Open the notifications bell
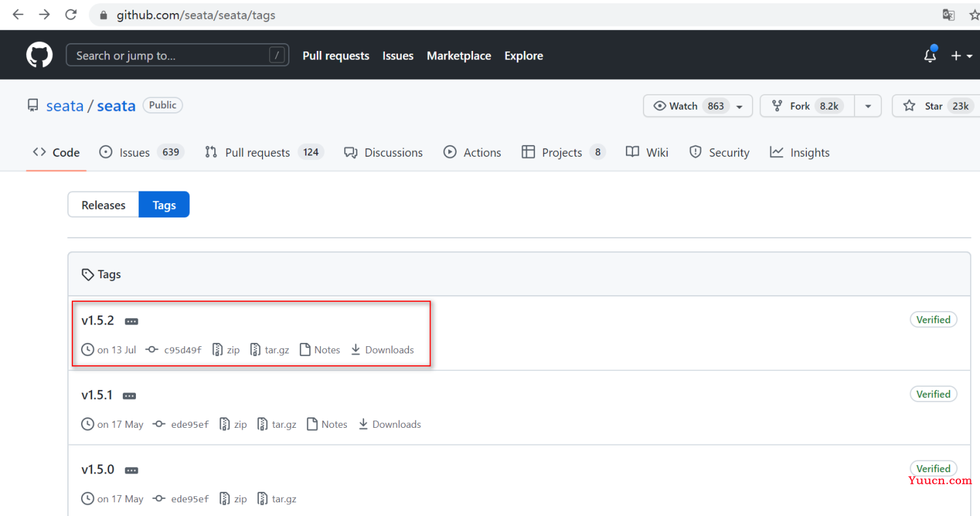Image resolution: width=980 pixels, height=516 pixels. click(930, 56)
